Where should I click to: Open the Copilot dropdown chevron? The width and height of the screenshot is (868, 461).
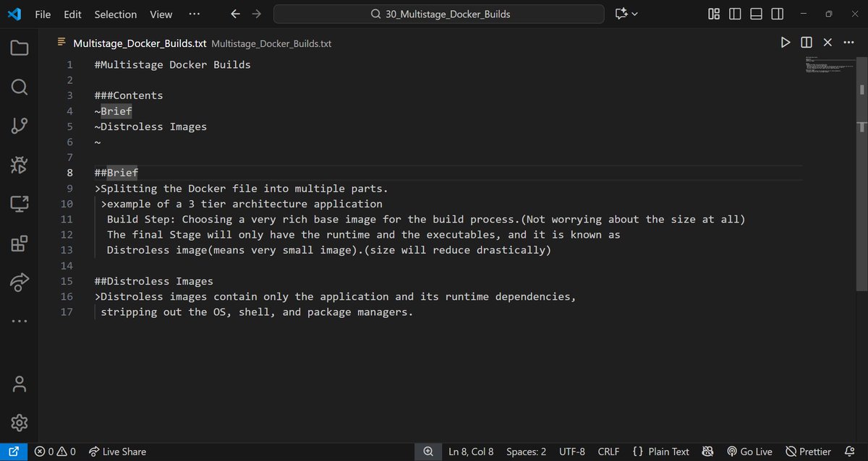pyautogui.click(x=635, y=14)
